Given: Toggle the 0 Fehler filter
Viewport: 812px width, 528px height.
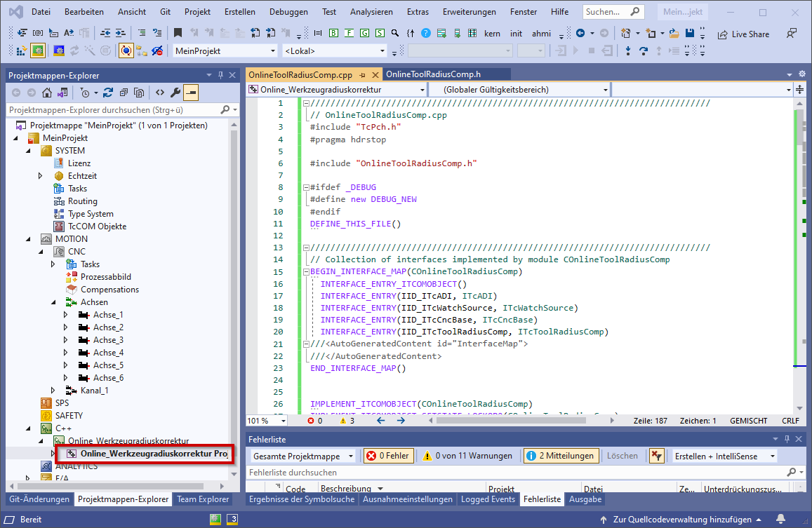Looking at the screenshot, I should (x=388, y=456).
